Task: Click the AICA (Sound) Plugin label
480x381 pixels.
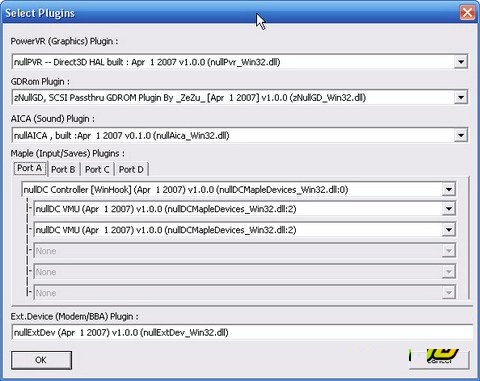Action: (x=53, y=119)
